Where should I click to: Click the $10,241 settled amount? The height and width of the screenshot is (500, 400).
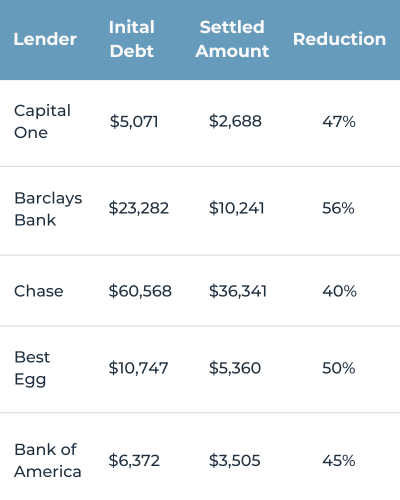237,208
